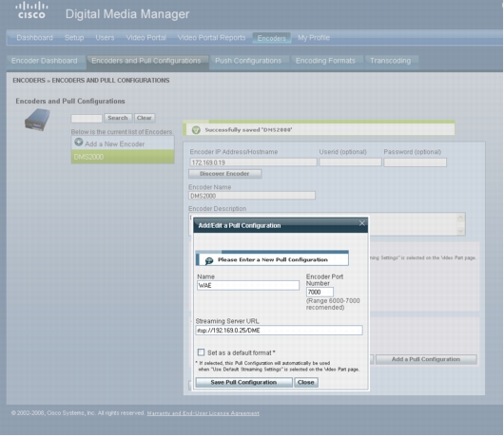Image resolution: width=504 pixels, height=437 pixels.
Task: Click the Password (optional) field
Action: point(415,162)
